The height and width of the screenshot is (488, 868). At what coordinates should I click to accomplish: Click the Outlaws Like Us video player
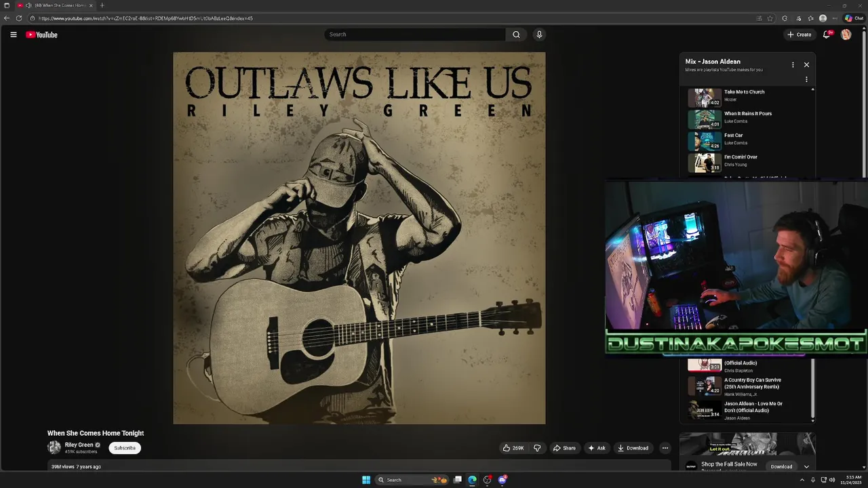pyautogui.click(x=359, y=238)
